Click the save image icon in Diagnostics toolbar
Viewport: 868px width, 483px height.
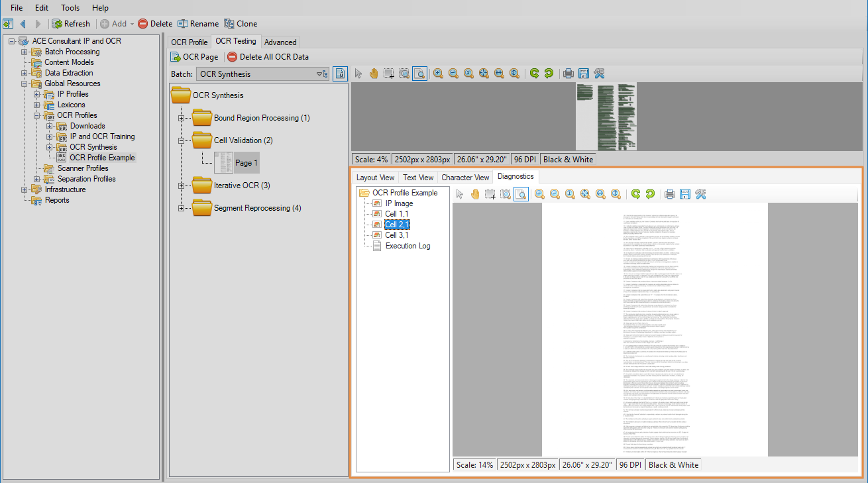tap(685, 194)
